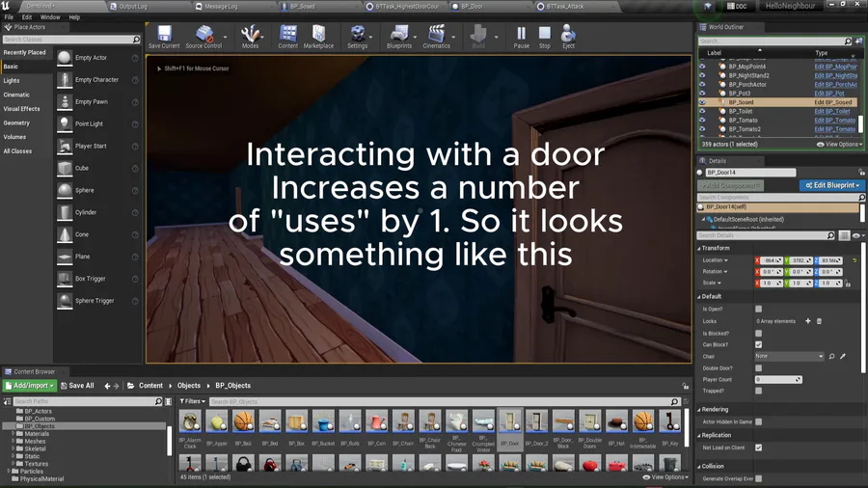Click Save All button
Screen dimensions: 868x488
click(77, 386)
